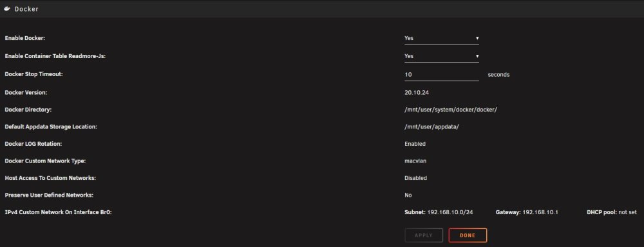The width and height of the screenshot is (644, 247).
Task: Click the preserve networks value 'No'
Action: click(x=408, y=195)
